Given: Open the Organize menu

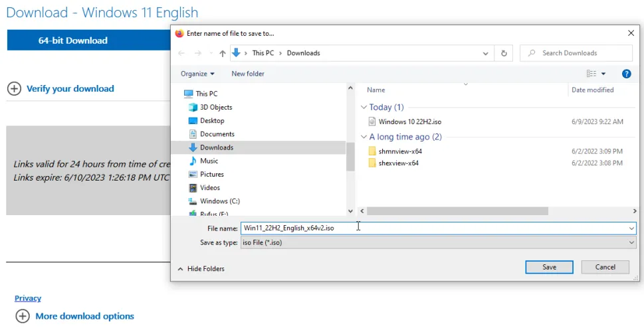Looking at the screenshot, I should (197, 74).
